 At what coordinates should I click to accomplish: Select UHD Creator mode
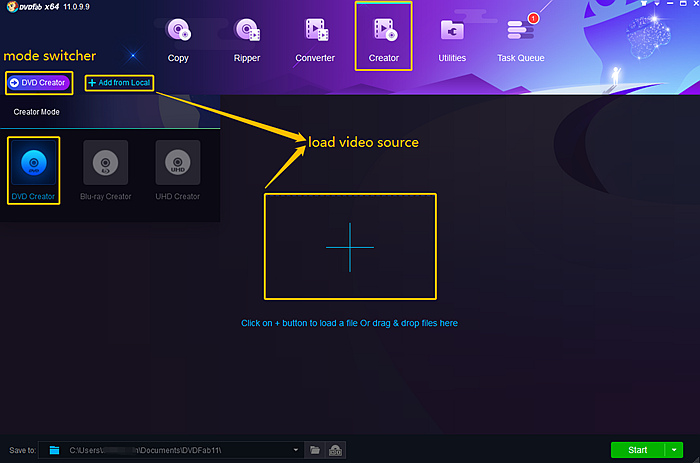tap(178, 170)
